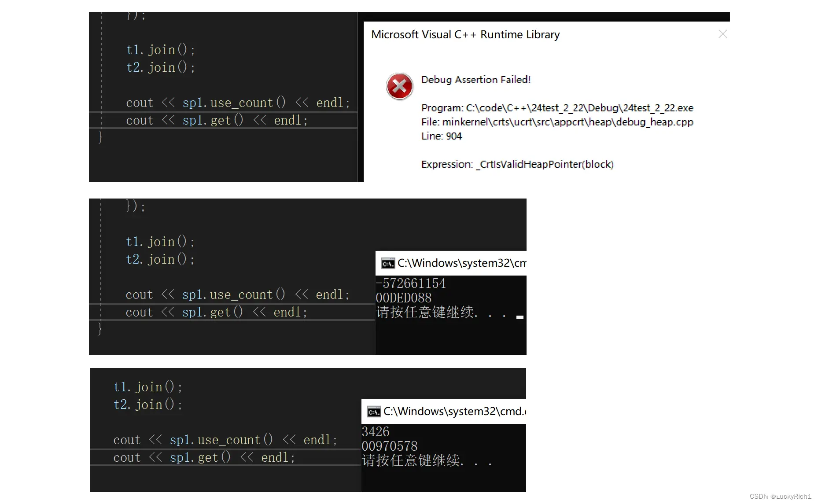Click the cmd icon in the middle console title bar

[388, 263]
